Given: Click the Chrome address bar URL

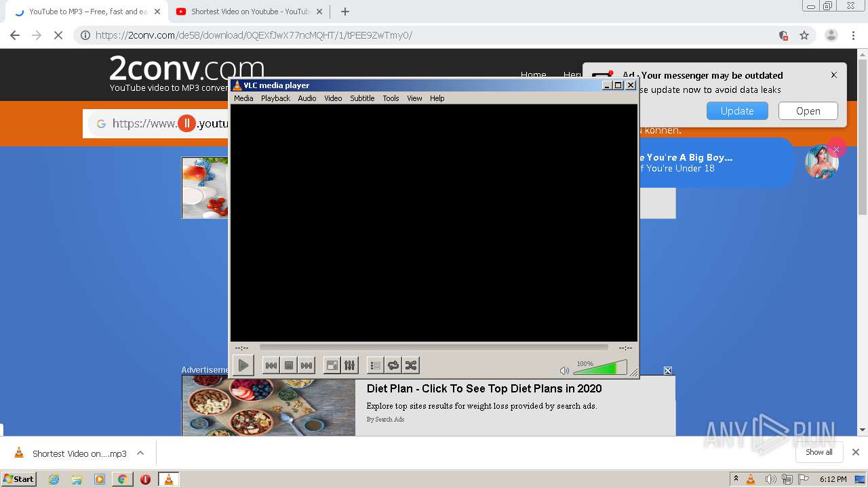Looking at the screenshot, I should pyautogui.click(x=254, y=35).
